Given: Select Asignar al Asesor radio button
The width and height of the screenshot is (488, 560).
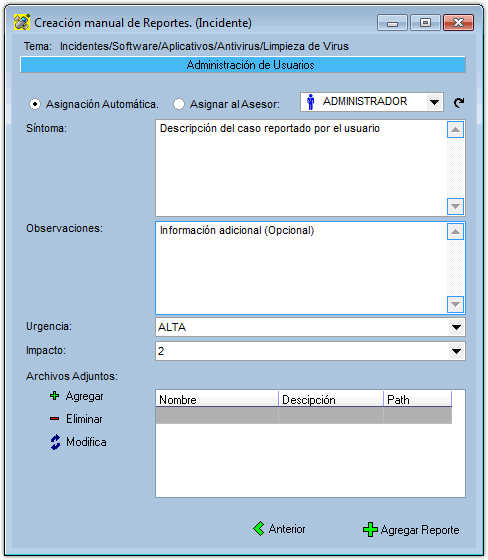Looking at the screenshot, I should point(179,104).
